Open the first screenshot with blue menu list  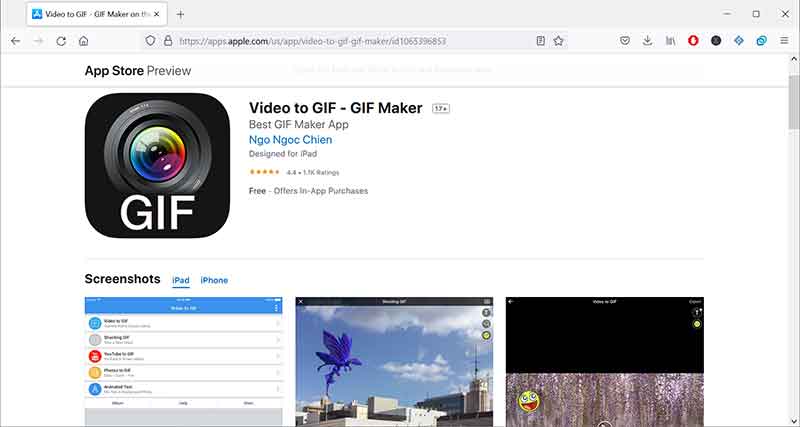(x=183, y=362)
